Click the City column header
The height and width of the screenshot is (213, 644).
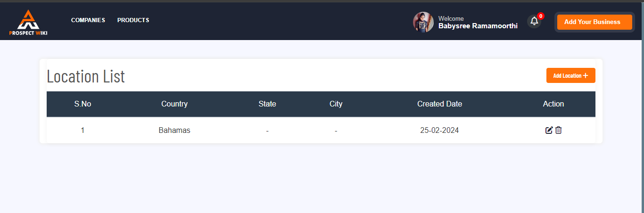[x=336, y=104]
